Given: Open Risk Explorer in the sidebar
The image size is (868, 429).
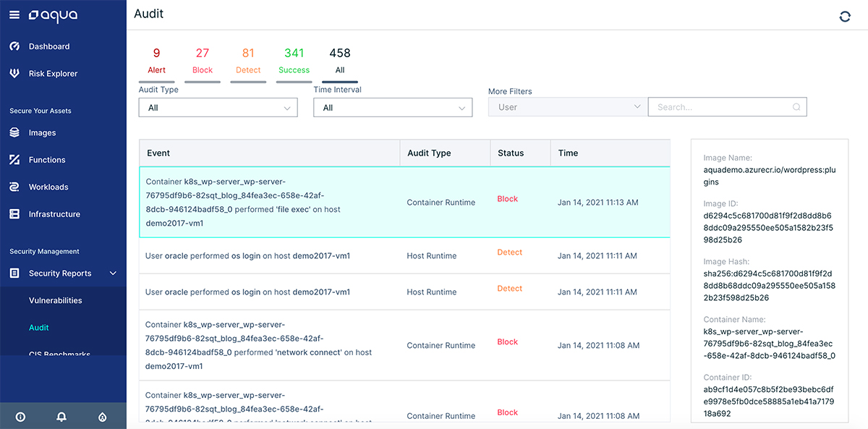Looking at the screenshot, I should [x=53, y=74].
